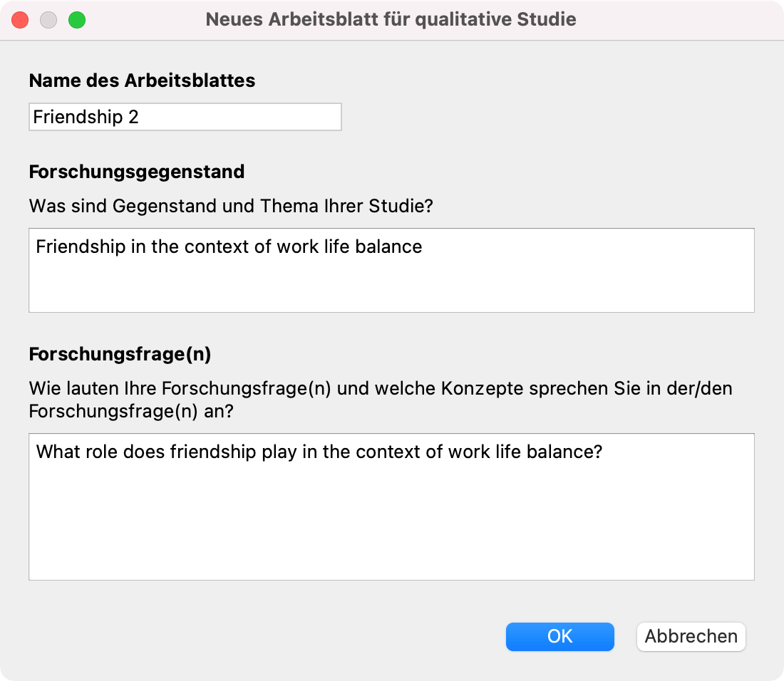Click the OK button

[559, 637]
